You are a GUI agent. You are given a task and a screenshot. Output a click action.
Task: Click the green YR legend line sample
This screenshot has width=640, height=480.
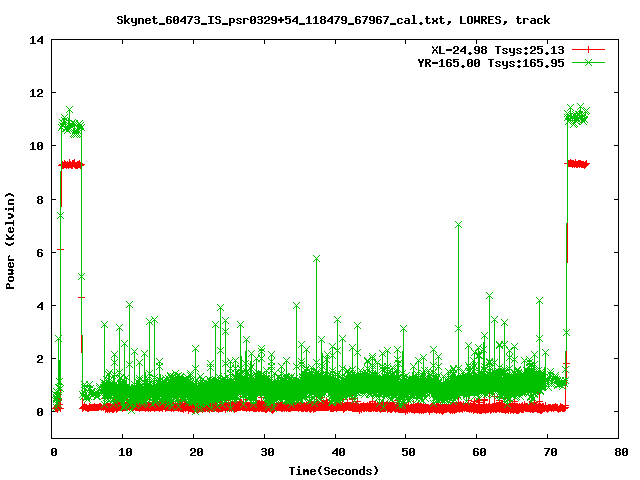click(x=588, y=62)
